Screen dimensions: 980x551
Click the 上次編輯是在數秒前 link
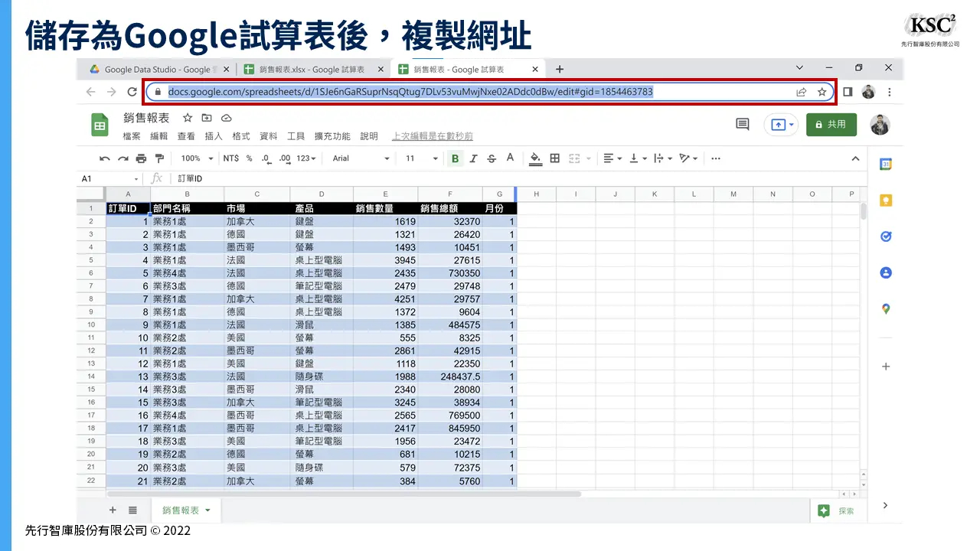(x=433, y=136)
